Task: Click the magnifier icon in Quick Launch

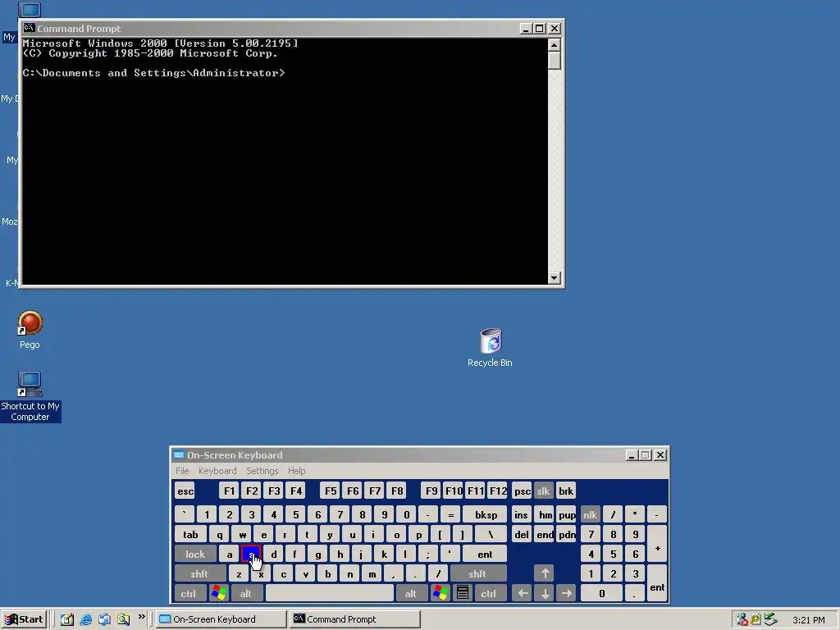Action: tap(124, 619)
